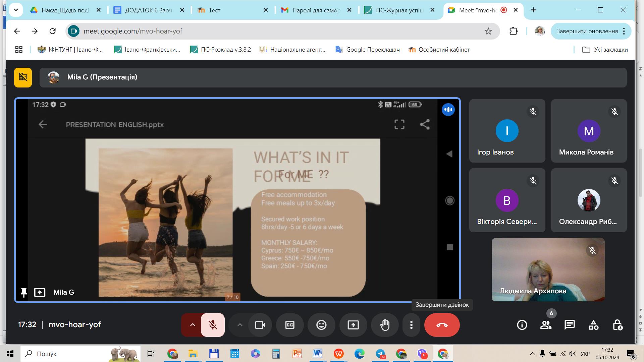The width and height of the screenshot is (644, 362).
Task: Open host controls lock icon
Action: 618,325
